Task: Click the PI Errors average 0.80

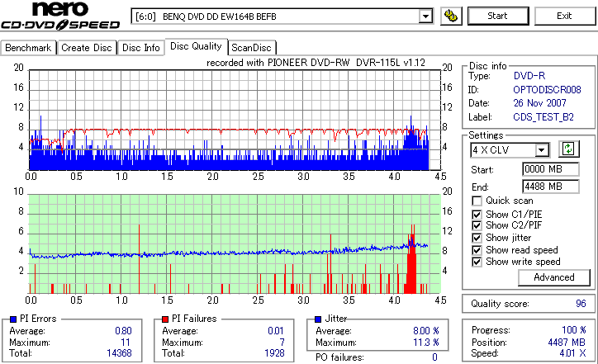Action: click(x=123, y=331)
